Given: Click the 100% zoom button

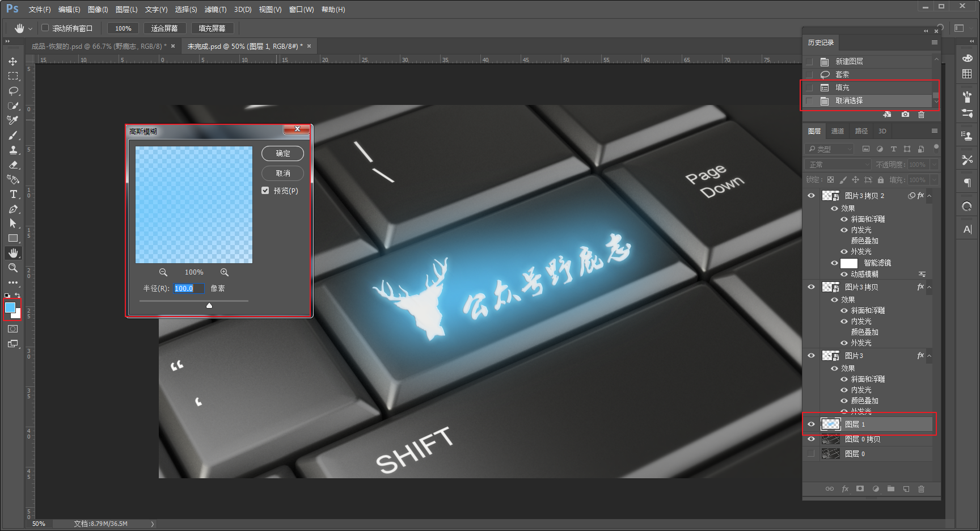Looking at the screenshot, I should (x=123, y=28).
